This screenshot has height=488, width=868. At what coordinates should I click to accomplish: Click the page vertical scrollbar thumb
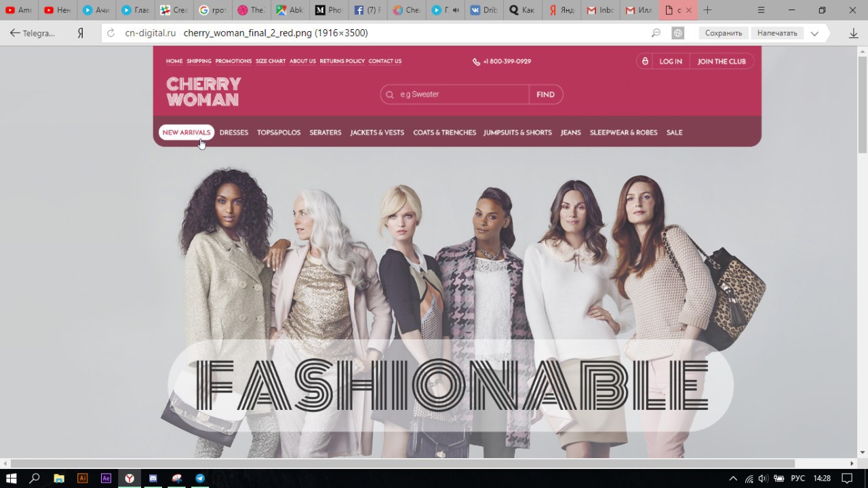pyautogui.click(x=863, y=104)
